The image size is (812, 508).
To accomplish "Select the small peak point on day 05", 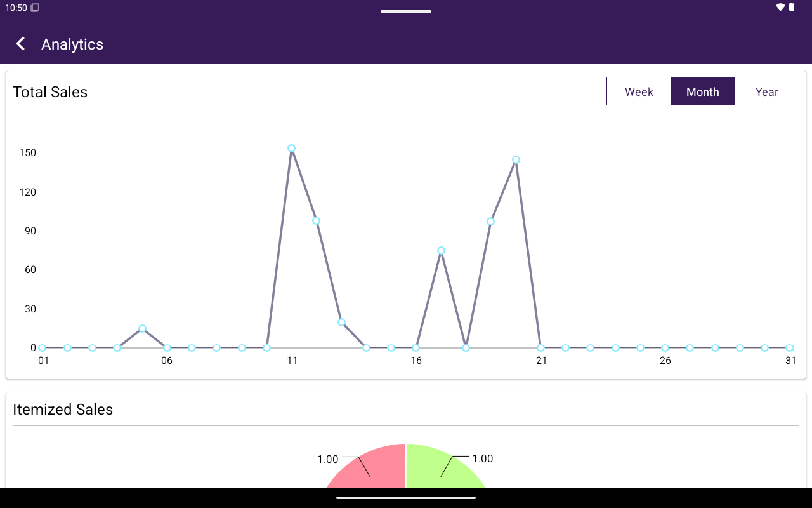I will point(142,328).
